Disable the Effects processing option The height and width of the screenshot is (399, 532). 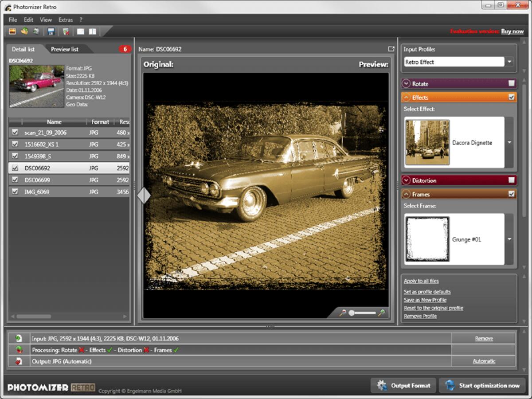click(512, 97)
